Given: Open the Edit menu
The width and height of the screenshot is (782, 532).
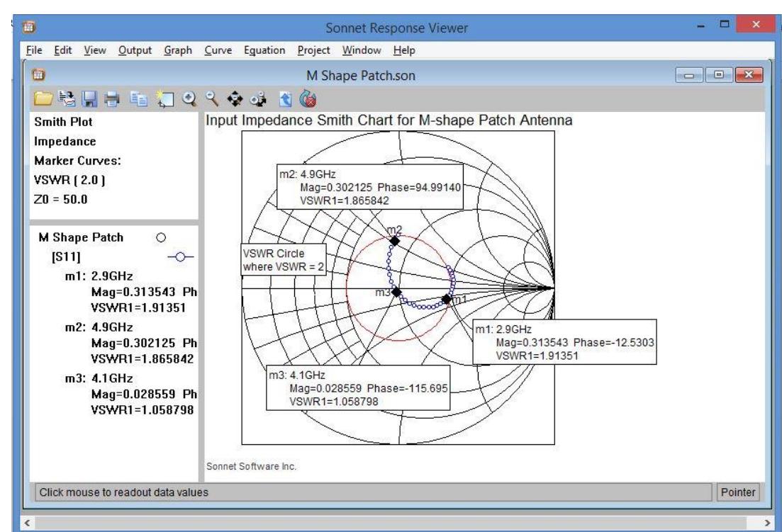Looking at the screenshot, I should (63, 50).
